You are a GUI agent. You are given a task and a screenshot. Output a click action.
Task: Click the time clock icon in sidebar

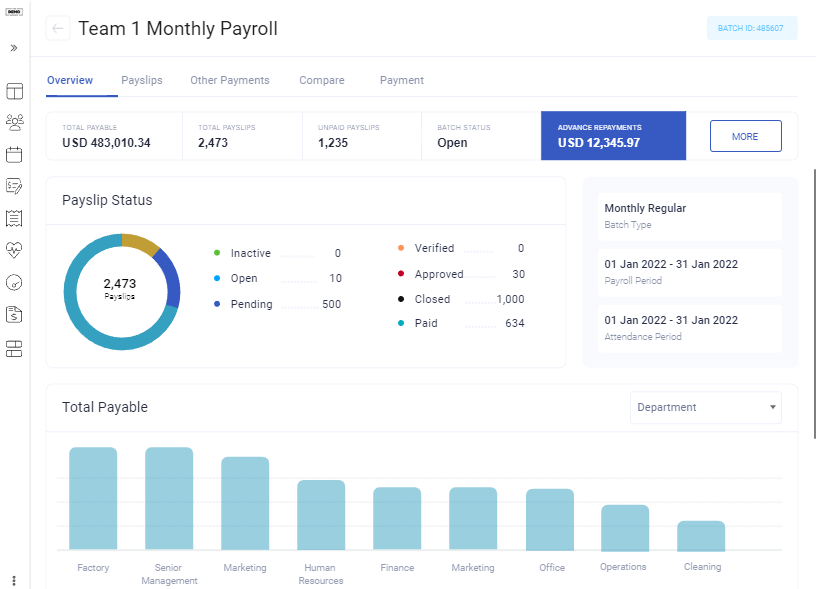[x=14, y=283]
